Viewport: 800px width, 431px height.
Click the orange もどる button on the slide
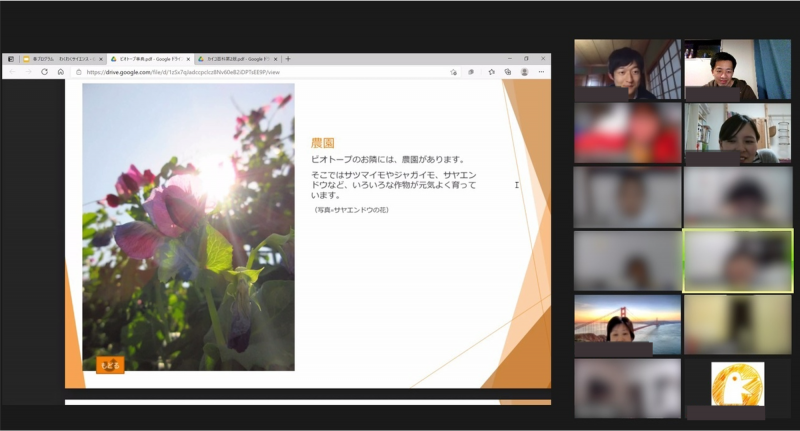pyautogui.click(x=110, y=365)
